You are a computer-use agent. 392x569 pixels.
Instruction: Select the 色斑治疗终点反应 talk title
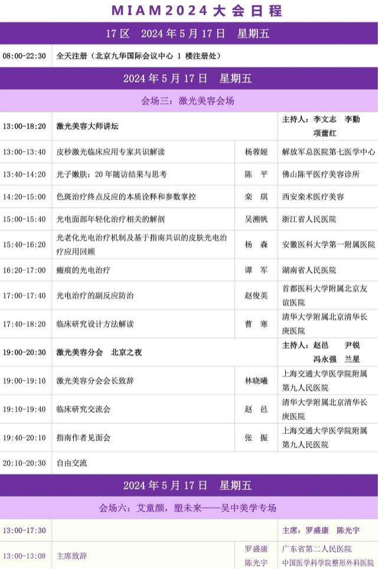[x=126, y=197]
